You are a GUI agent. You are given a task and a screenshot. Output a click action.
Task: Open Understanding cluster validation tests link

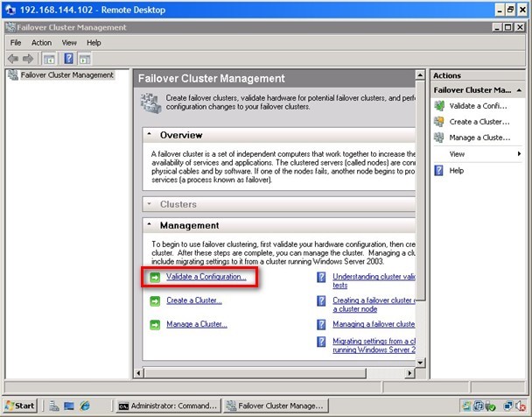(374, 281)
